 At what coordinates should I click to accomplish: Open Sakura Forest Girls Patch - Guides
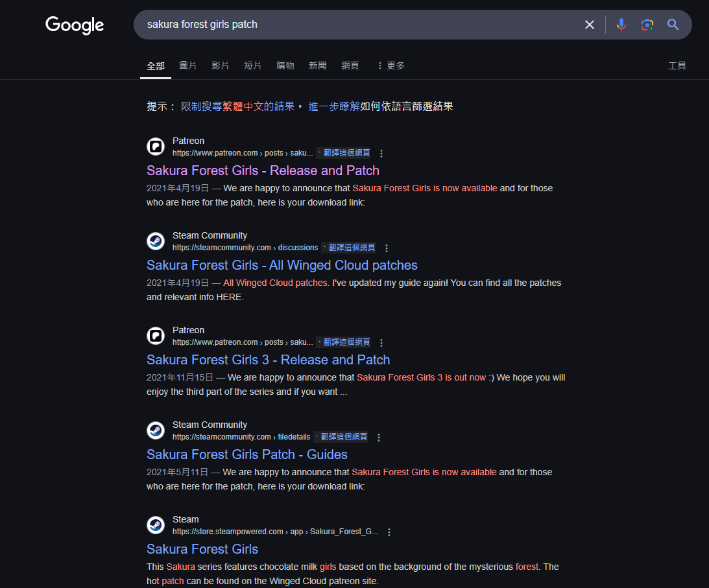pos(247,454)
